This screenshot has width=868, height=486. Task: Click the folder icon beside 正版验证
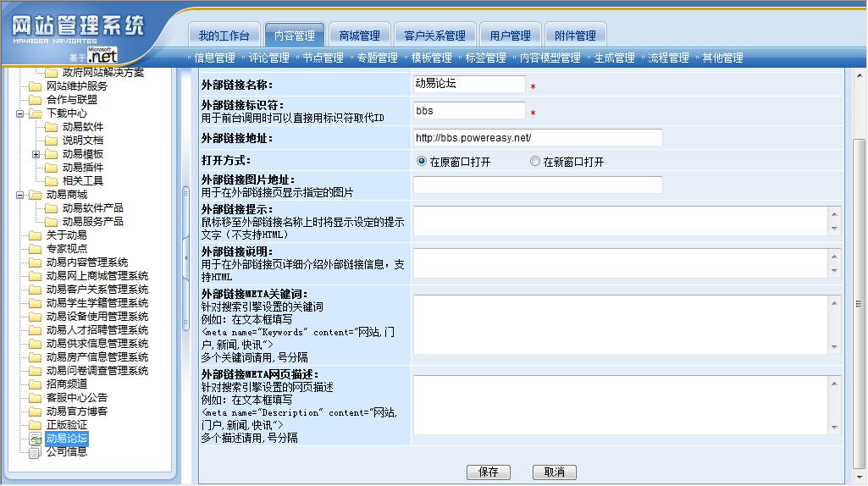tap(35, 425)
